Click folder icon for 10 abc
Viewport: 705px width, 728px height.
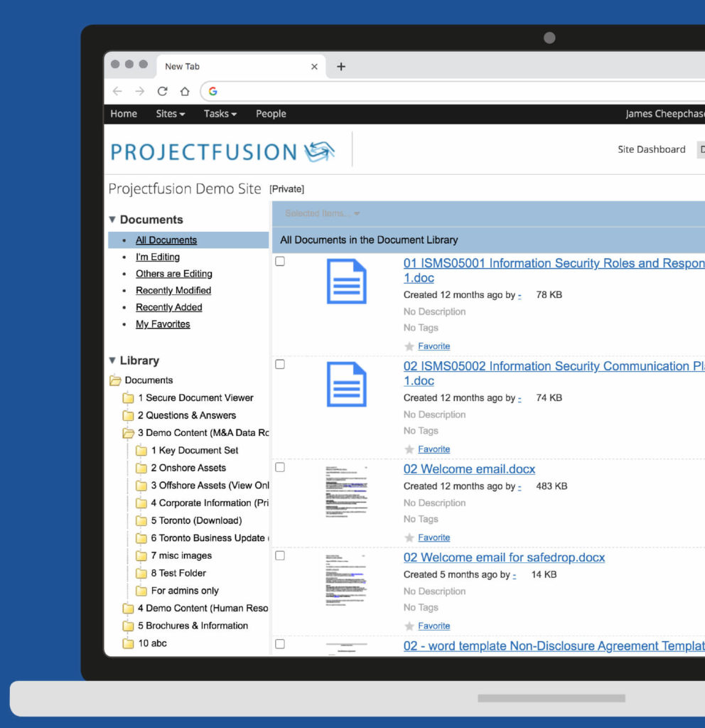(128, 643)
